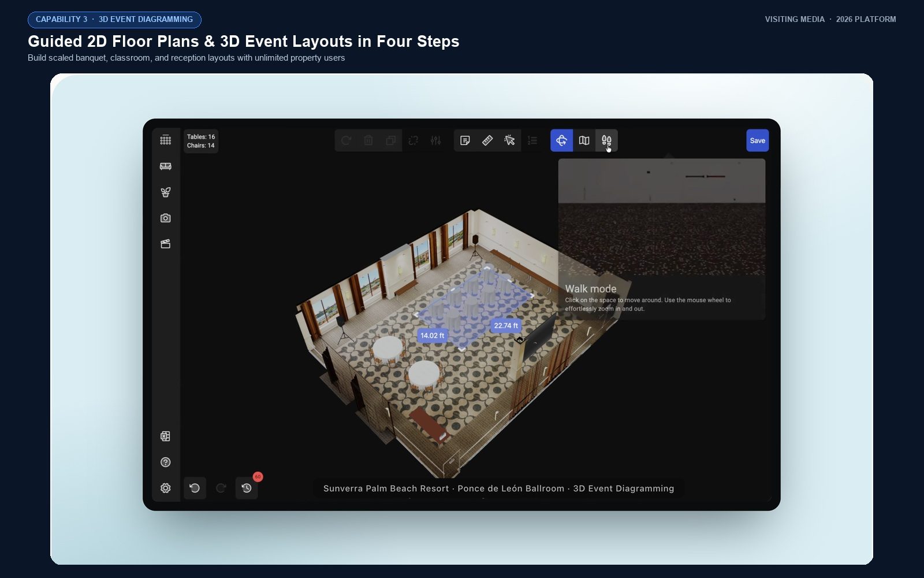Click the Sunverra Palm Beach Resort caption

pyautogui.click(x=498, y=488)
